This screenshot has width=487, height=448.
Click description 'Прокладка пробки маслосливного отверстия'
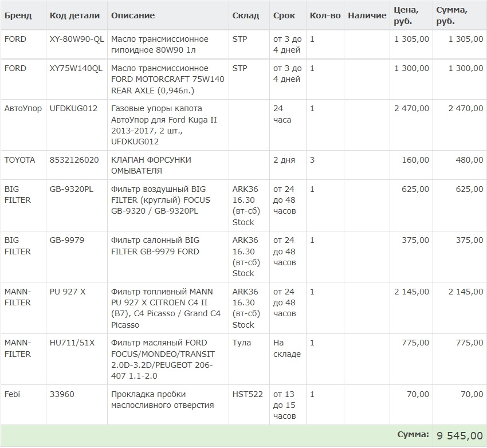pos(163,399)
